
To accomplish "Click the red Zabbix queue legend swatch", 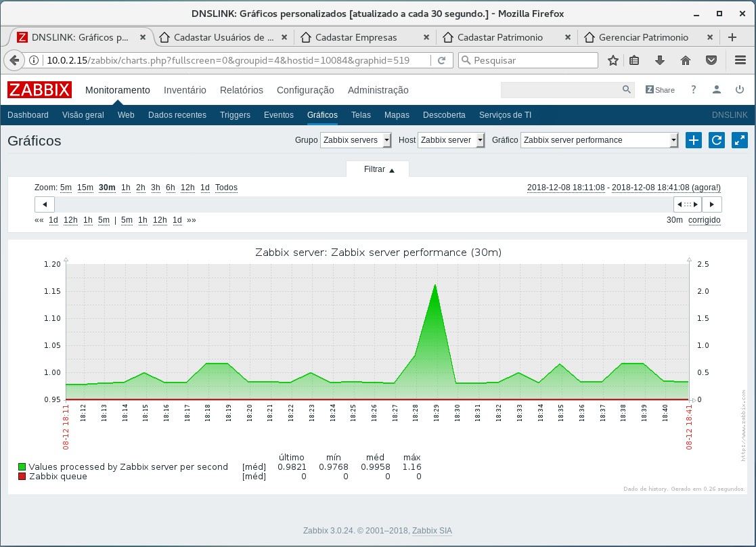I will (22, 476).
